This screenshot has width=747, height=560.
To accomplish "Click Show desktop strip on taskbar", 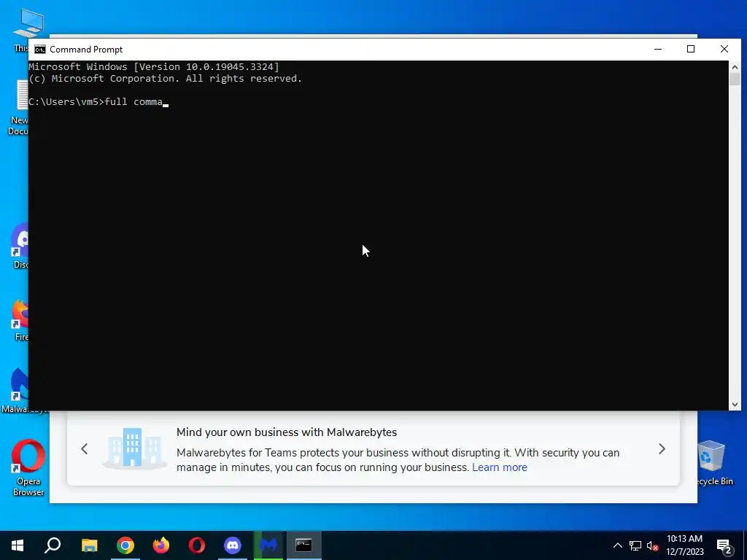I will coord(745,545).
